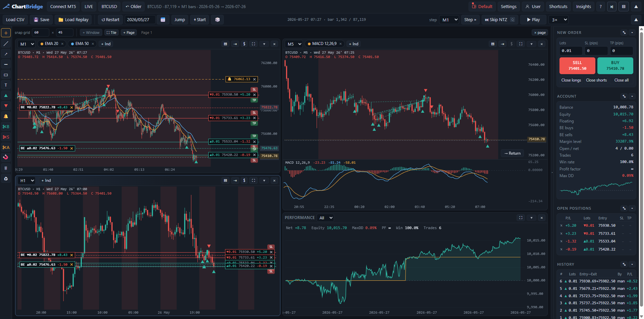Click the scissors B close-buys tool
This screenshot has width=644, height=319.
6,126
